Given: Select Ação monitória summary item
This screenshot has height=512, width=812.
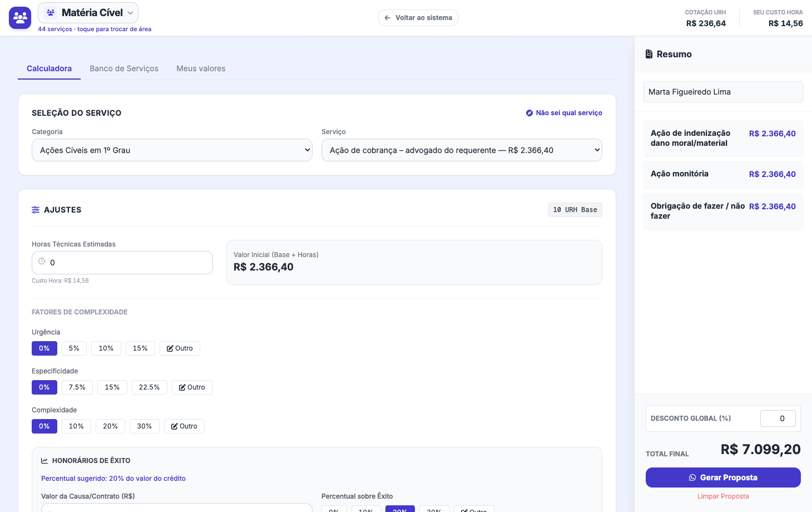Looking at the screenshot, I should (723, 174).
